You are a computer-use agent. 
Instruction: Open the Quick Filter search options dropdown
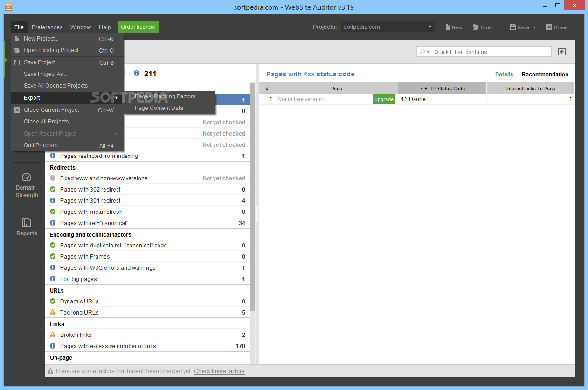click(424, 52)
